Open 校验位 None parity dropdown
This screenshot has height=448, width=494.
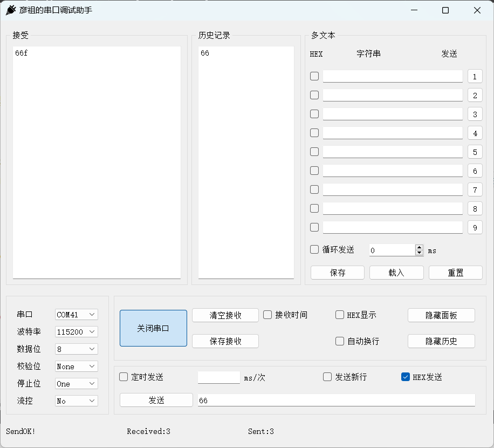coord(77,366)
